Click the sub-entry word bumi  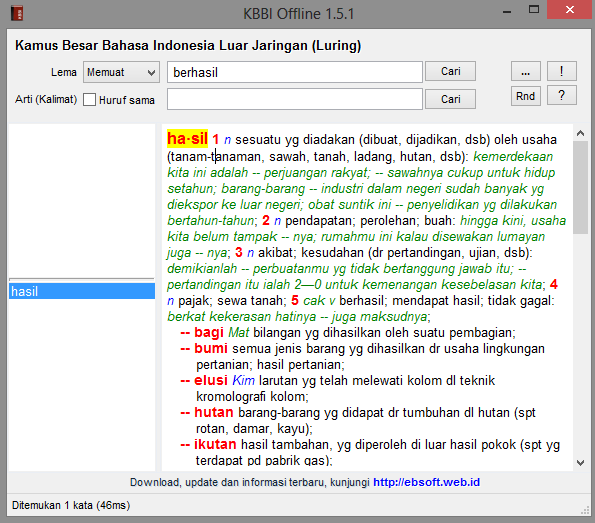point(211,348)
